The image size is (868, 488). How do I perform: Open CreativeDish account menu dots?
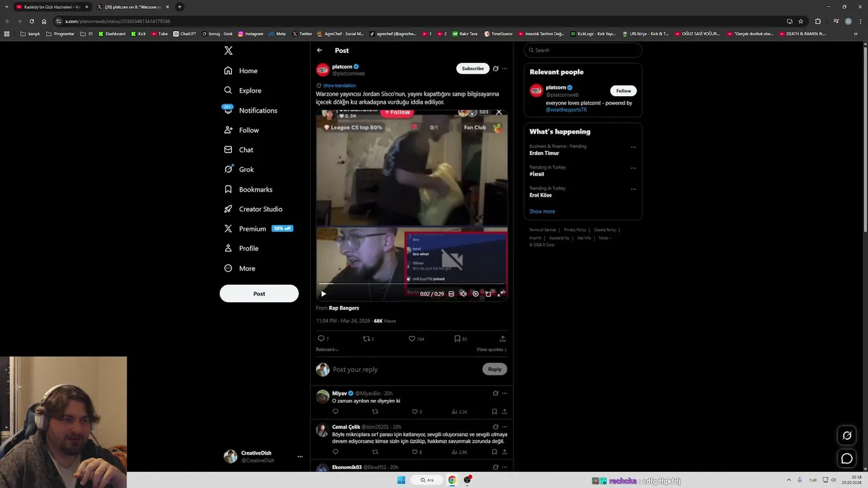tap(300, 457)
